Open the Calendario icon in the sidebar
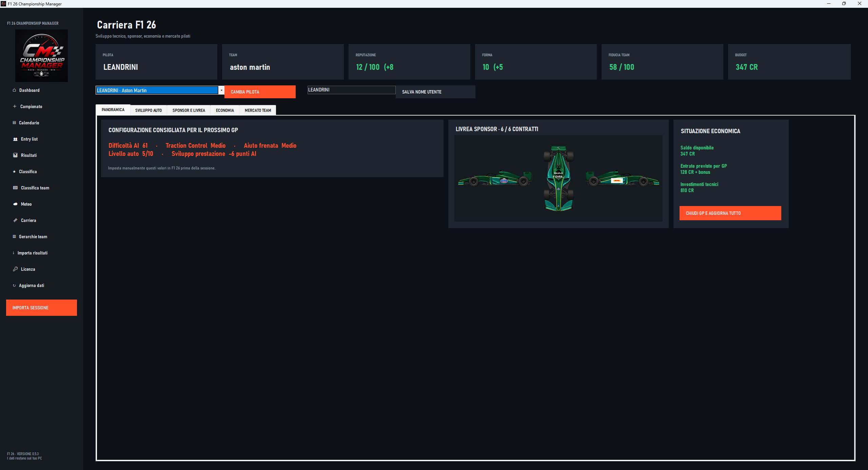868x470 pixels. 14,123
